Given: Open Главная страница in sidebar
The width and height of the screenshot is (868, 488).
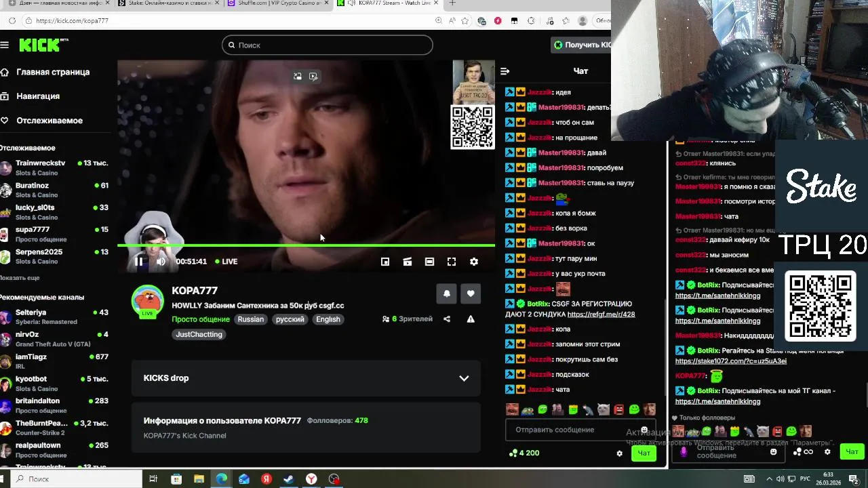Looking at the screenshot, I should [53, 72].
